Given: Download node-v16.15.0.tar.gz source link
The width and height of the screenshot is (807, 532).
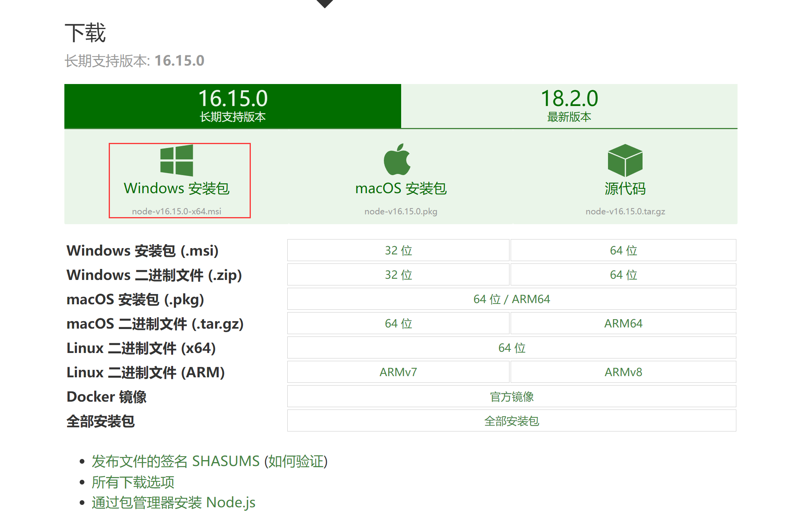Looking at the screenshot, I should tap(625, 211).
